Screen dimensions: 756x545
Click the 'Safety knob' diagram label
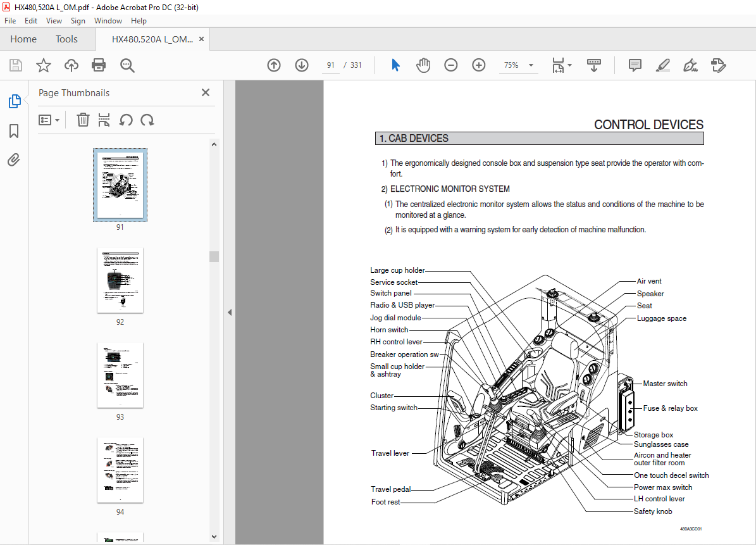[653, 511]
